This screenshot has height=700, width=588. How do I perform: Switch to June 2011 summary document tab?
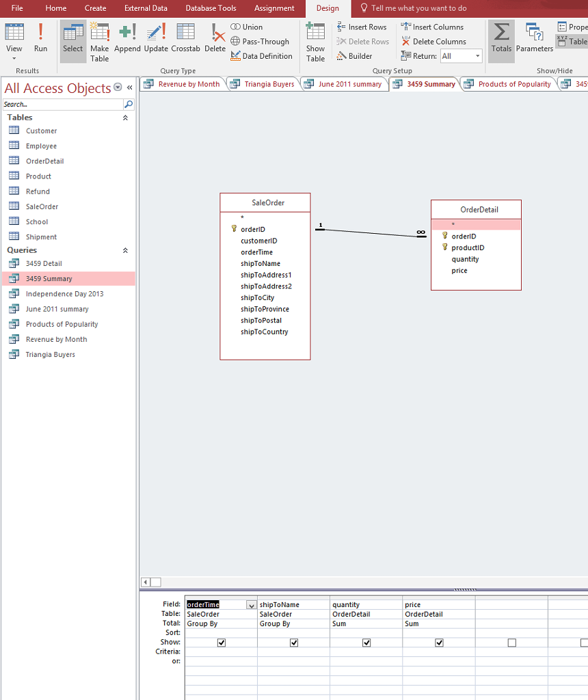[x=344, y=84]
